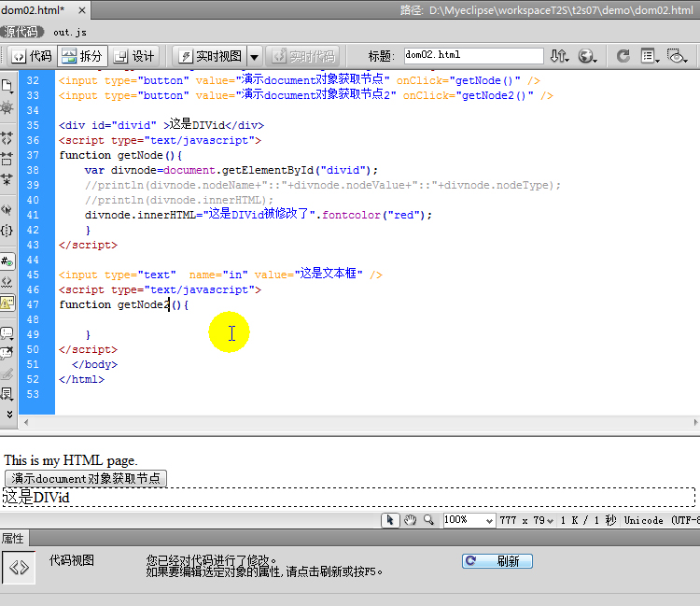This screenshot has width=700, height=606.
Task: Click the </html> closing tag on line 52
Action: [81, 380]
